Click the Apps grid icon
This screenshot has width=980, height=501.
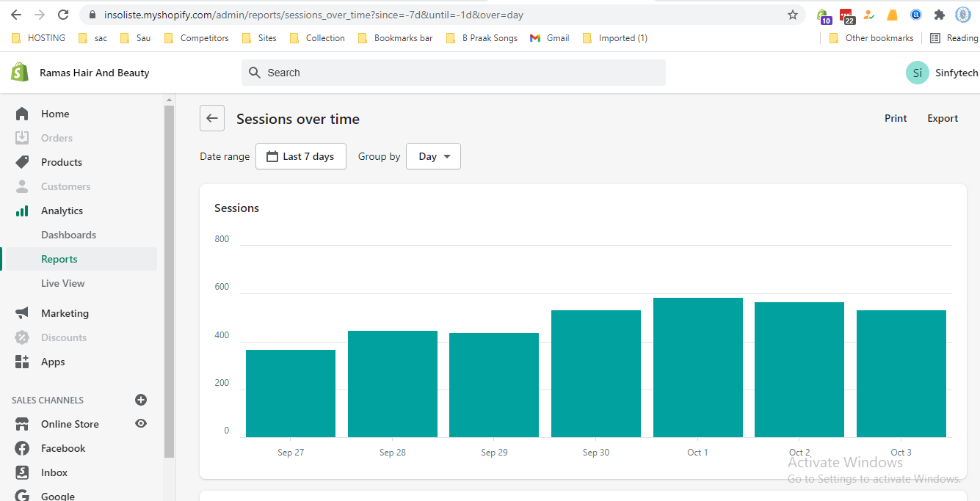click(22, 362)
